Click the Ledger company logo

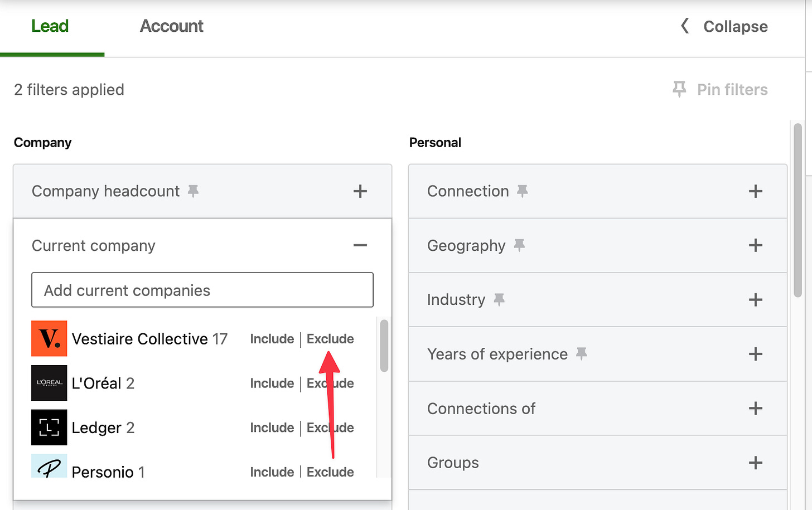[x=49, y=428]
